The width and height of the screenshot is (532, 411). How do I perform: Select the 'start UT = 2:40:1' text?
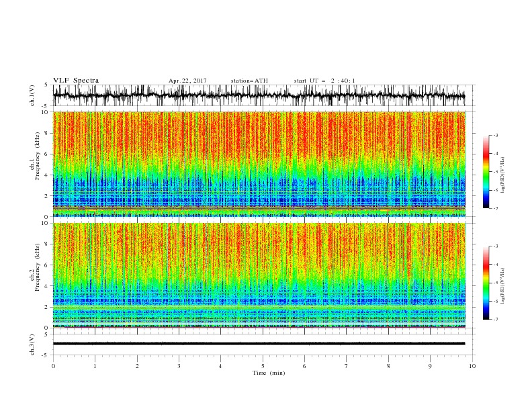tap(324, 81)
